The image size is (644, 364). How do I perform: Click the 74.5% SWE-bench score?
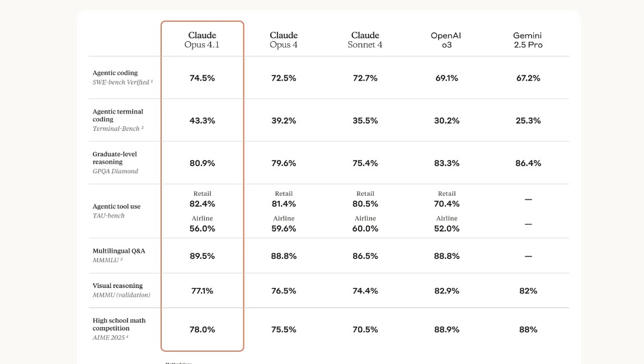pos(202,78)
